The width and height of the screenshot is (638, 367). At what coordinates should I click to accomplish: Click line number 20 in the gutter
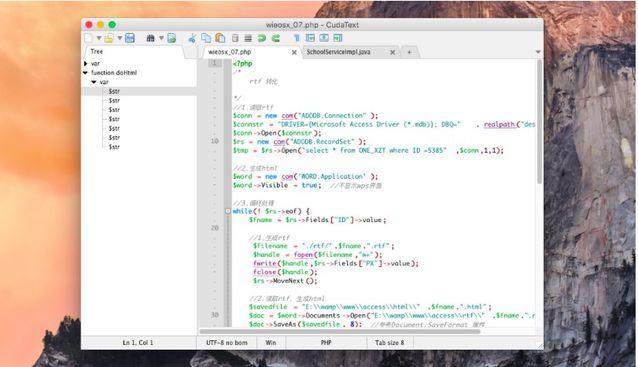point(215,228)
